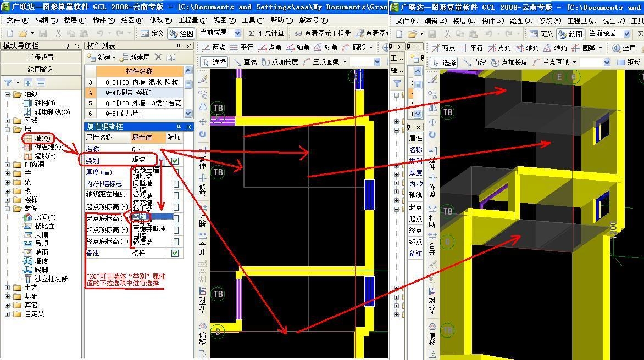Toggle the 备注 row attach checkbox
Screen dimensions: 644x360
coord(175,253)
